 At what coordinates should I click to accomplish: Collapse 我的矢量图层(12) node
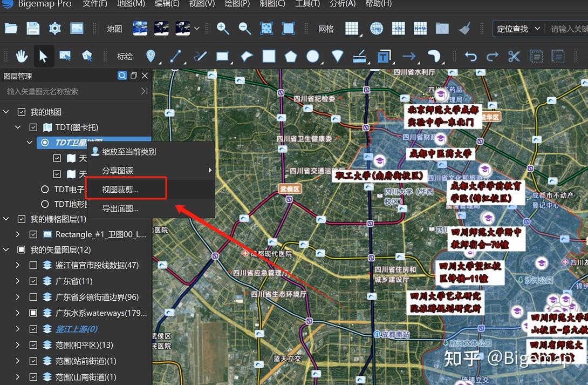pyautogui.click(x=6, y=249)
